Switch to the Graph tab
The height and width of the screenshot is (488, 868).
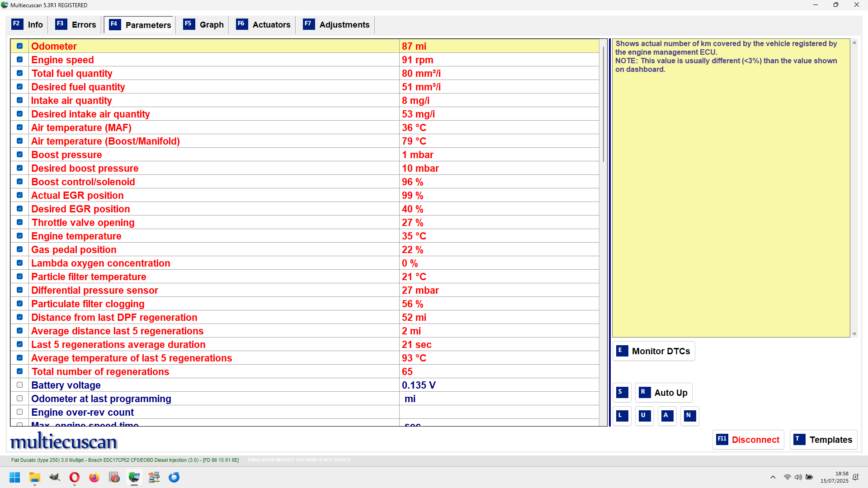(x=204, y=25)
